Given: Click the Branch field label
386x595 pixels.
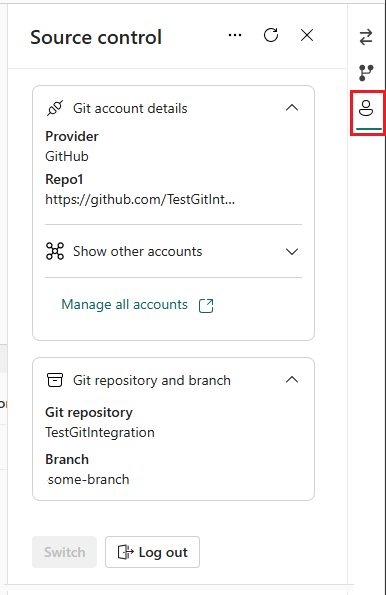Looking at the screenshot, I should [x=67, y=460].
